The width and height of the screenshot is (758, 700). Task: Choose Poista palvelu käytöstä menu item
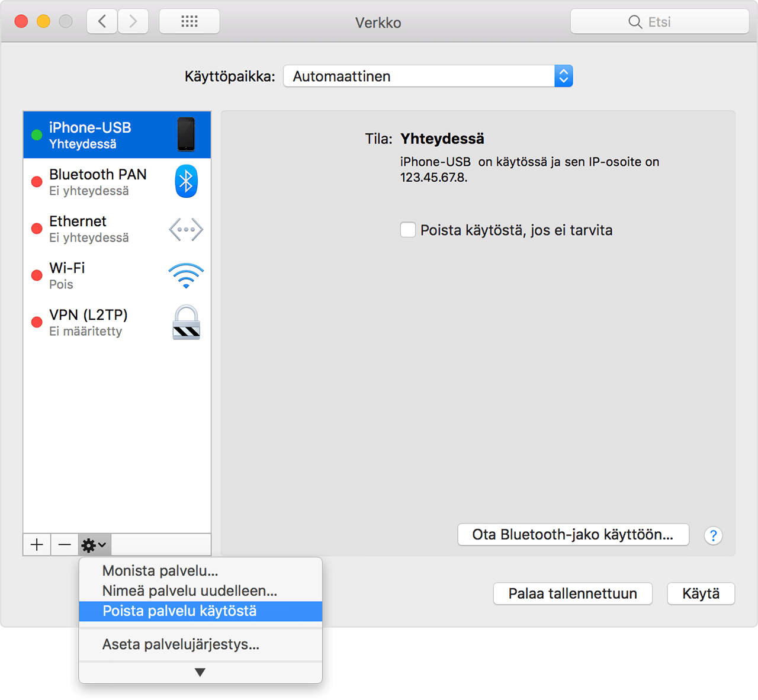click(x=201, y=611)
